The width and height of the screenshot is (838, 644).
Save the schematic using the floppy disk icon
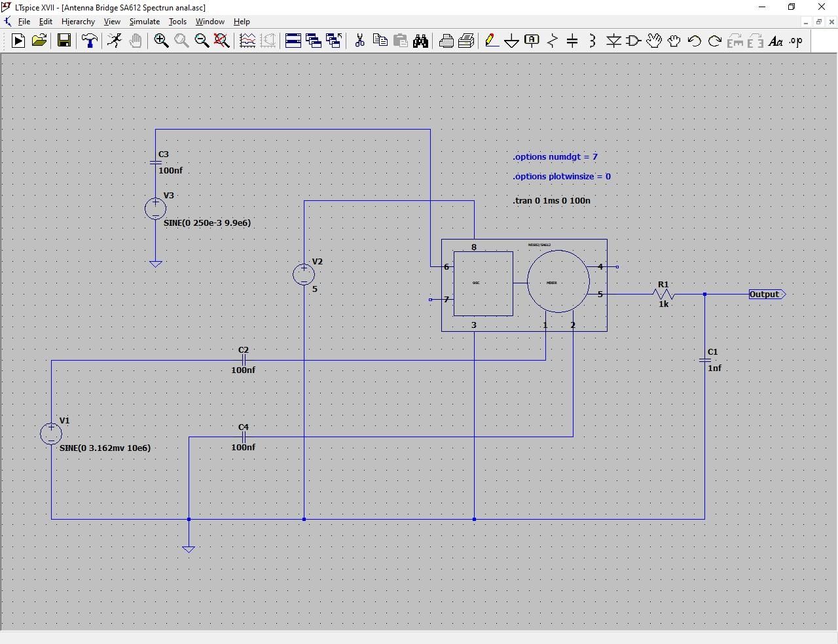click(x=64, y=41)
